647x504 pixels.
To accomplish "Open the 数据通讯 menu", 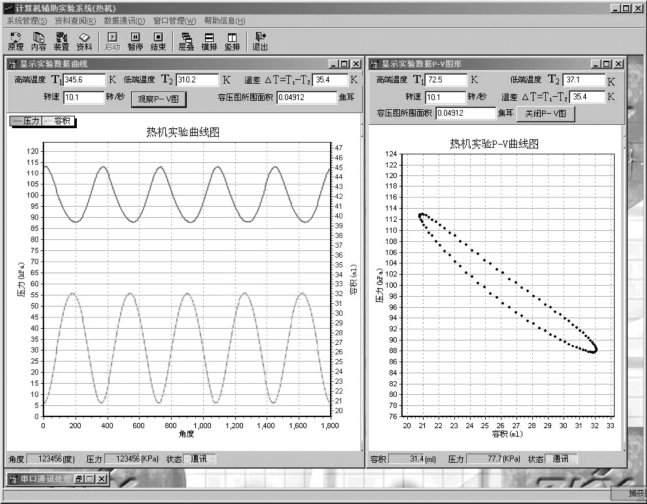I will coord(126,20).
